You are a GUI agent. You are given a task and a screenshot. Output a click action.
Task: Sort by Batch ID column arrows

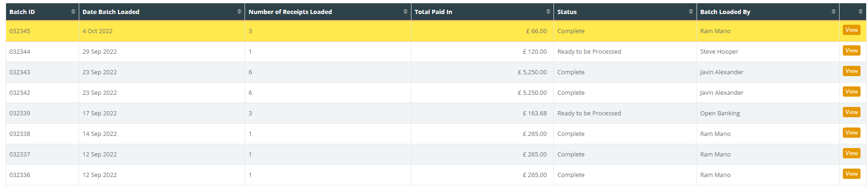pyautogui.click(x=73, y=12)
